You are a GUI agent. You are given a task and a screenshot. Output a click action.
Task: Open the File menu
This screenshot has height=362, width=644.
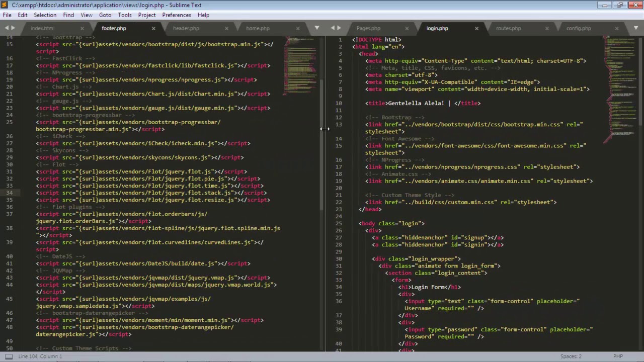7,15
